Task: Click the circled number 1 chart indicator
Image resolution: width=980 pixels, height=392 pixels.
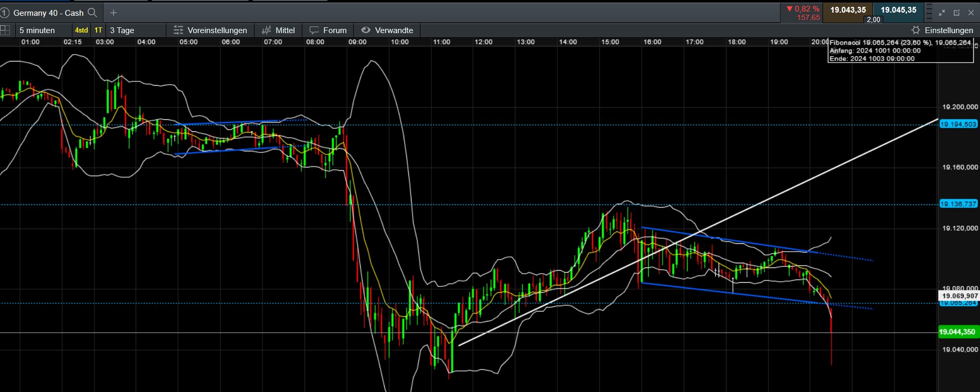Action: pos(4,12)
